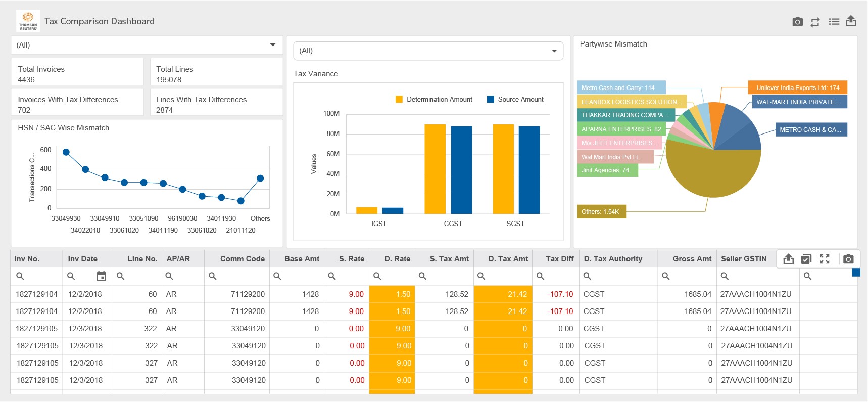Click the camera snapshot icon in header
This screenshot has height=402, width=868.
click(x=797, y=22)
